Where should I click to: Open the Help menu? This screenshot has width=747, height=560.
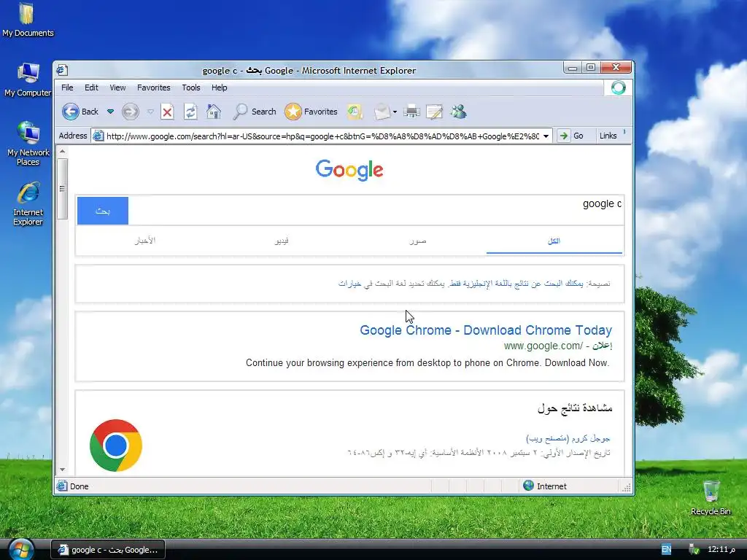(x=219, y=87)
